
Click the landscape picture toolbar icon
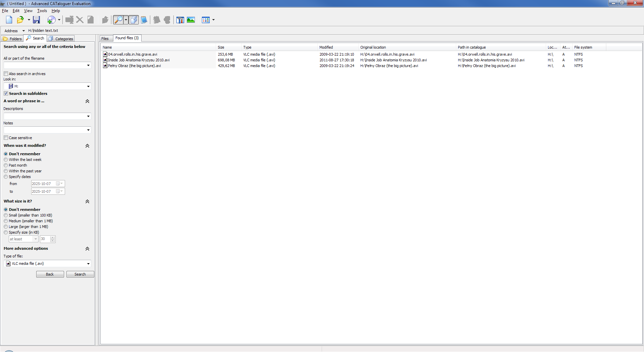[x=191, y=20]
